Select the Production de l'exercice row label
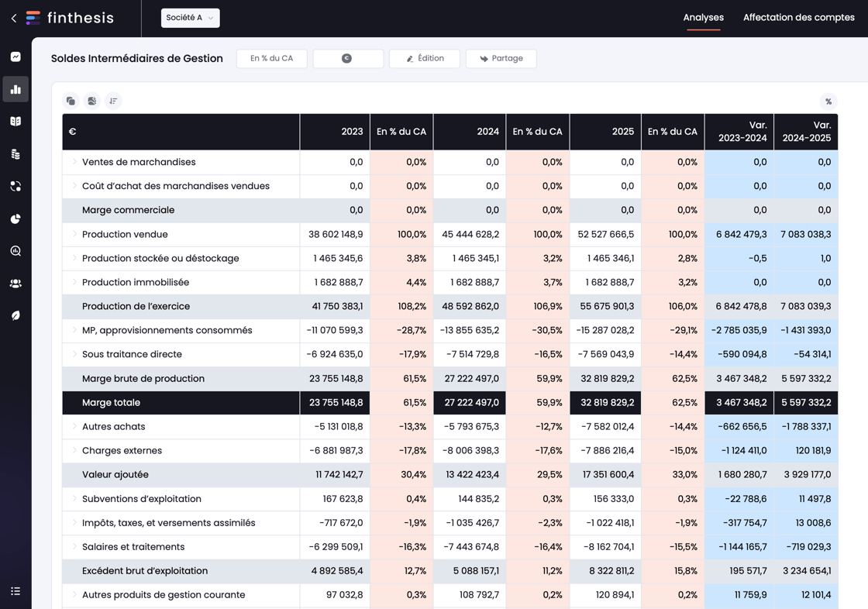868x609 pixels. pos(136,306)
